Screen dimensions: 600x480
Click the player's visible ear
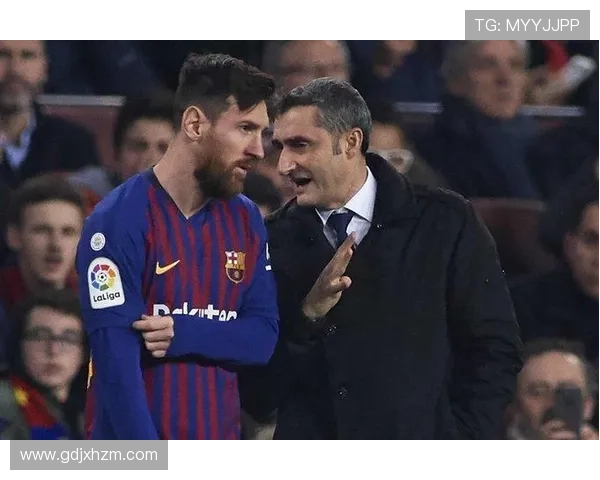pos(192,123)
